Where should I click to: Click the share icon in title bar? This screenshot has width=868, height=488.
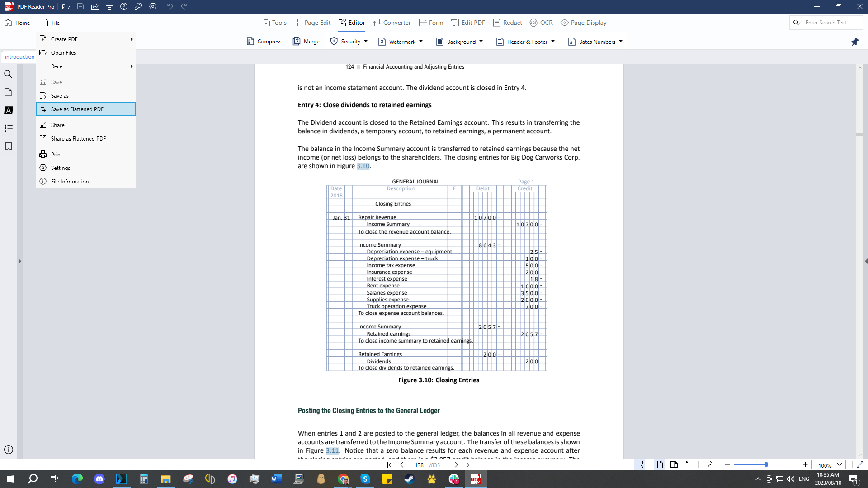[95, 7]
